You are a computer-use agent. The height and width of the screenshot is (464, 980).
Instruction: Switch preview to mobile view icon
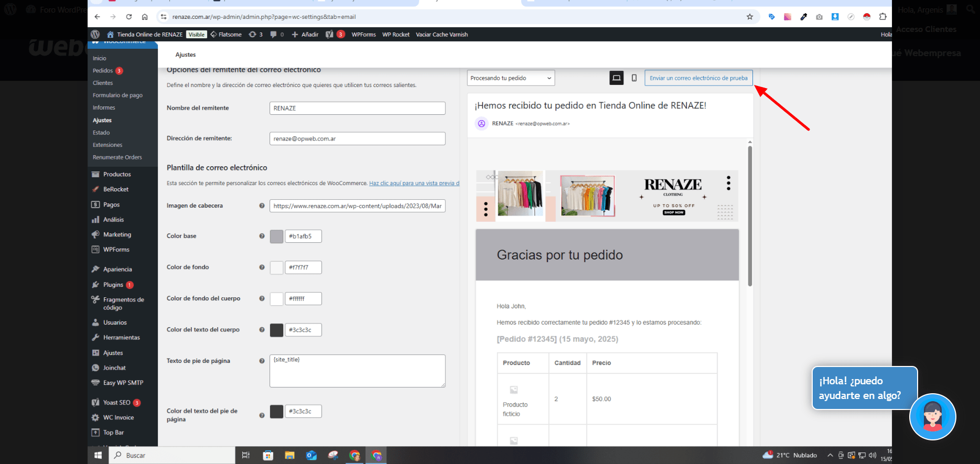point(634,78)
